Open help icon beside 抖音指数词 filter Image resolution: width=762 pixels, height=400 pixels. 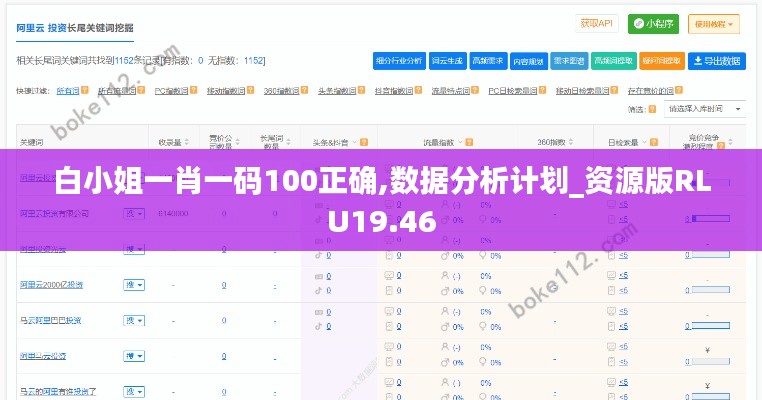click(x=418, y=90)
